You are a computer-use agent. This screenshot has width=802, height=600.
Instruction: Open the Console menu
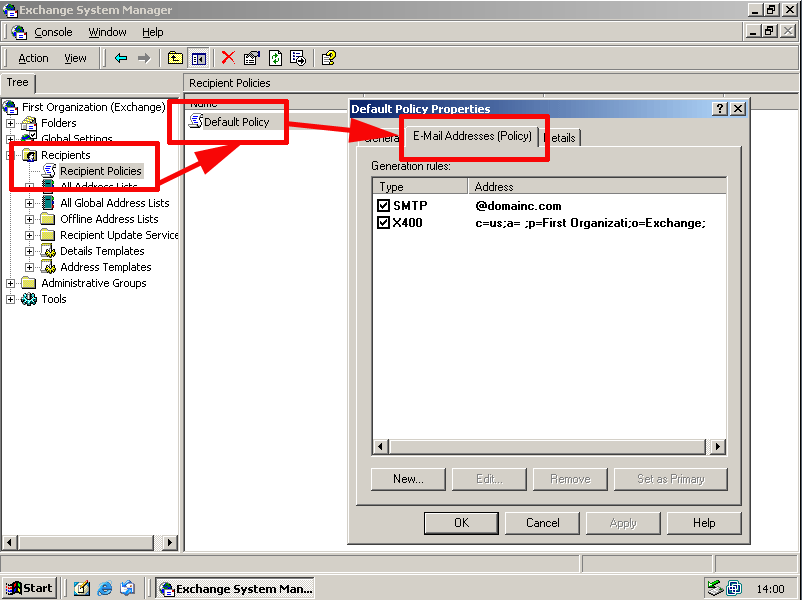[x=53, y=32]
